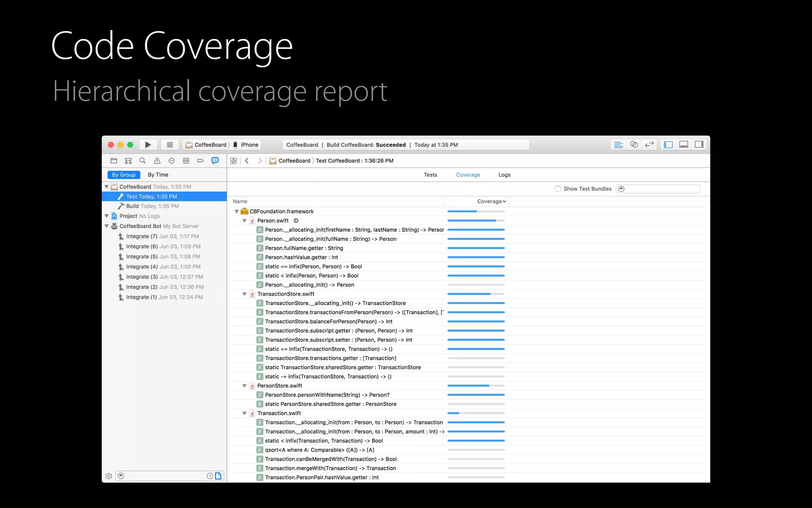The width and height of the screenshot is (812, 508).
Task: Open the Project navigator folder icon
Action: (x=114, y=161)
